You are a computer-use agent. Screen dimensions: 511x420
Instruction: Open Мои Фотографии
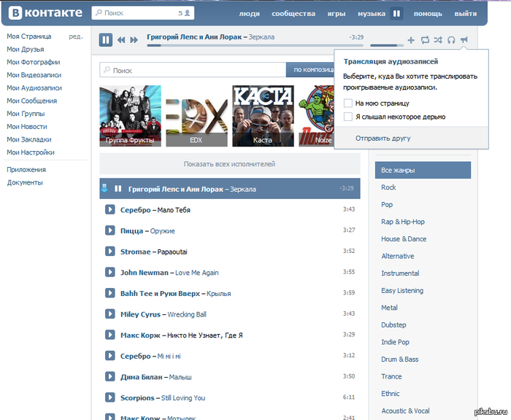[34, 62]
